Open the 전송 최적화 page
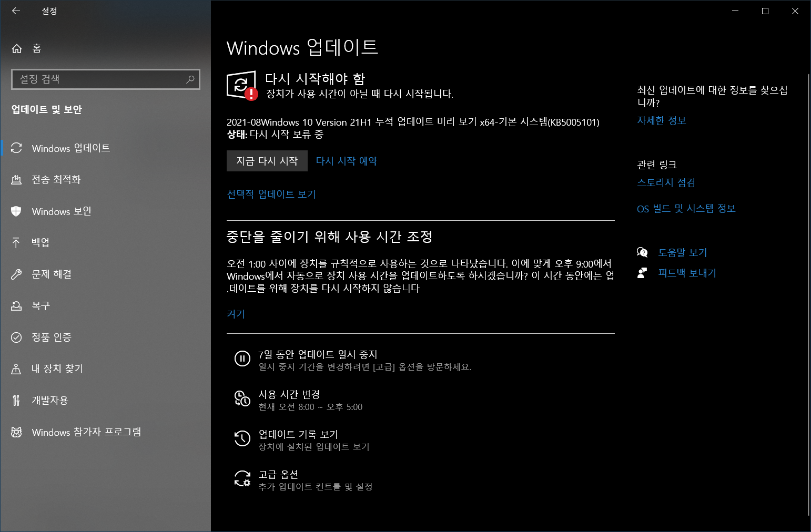 click(x=105, y=180)
